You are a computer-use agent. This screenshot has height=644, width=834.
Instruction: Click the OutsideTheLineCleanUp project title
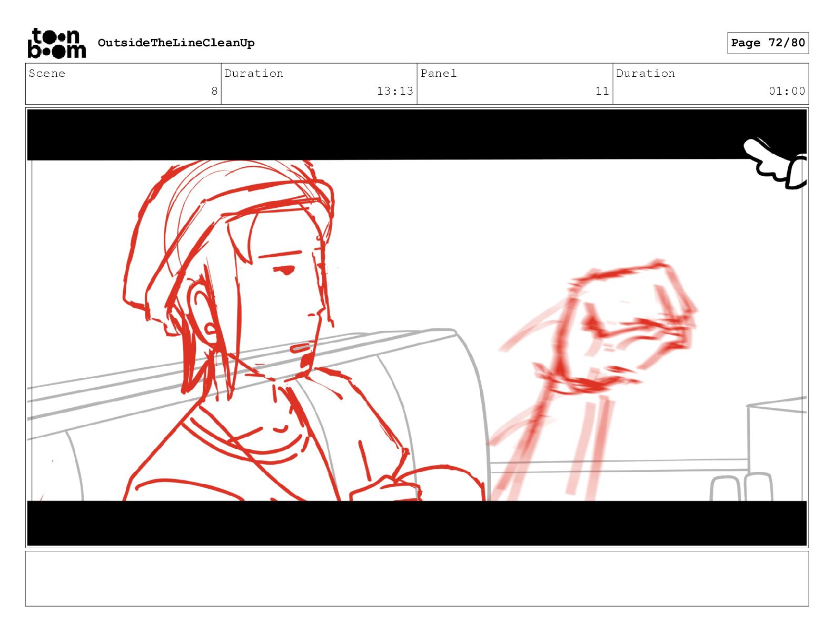pos(176,43)
